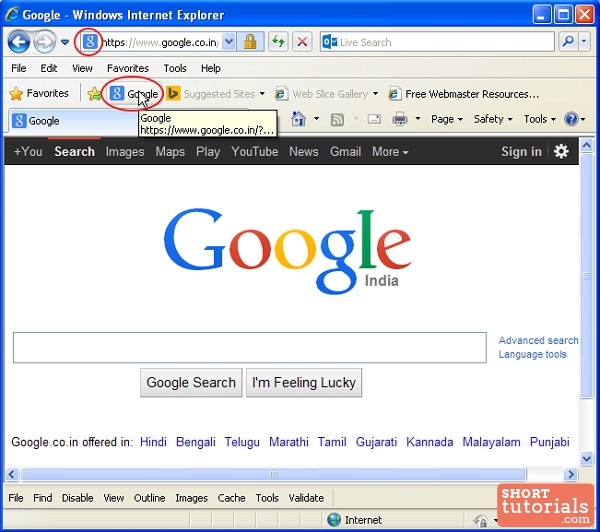Expand the Print dropdown arrow
600x532 pixels.
click(418, 119)
